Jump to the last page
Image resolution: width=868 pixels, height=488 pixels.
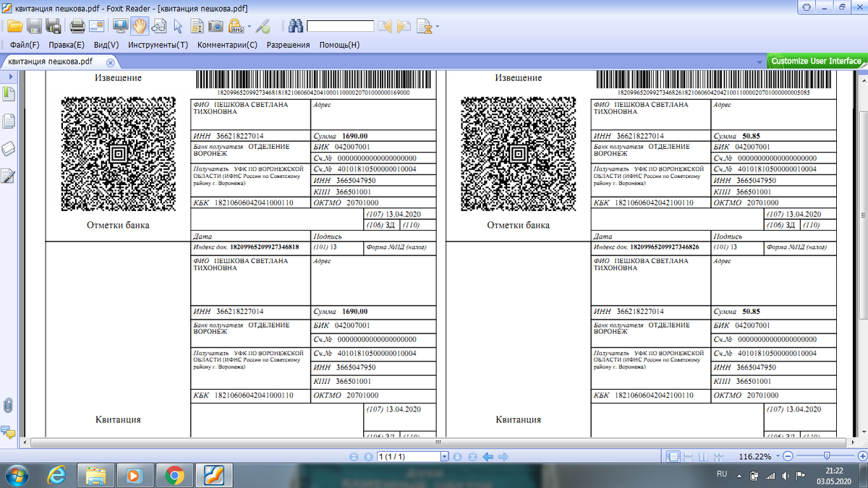tap(472, 457)
